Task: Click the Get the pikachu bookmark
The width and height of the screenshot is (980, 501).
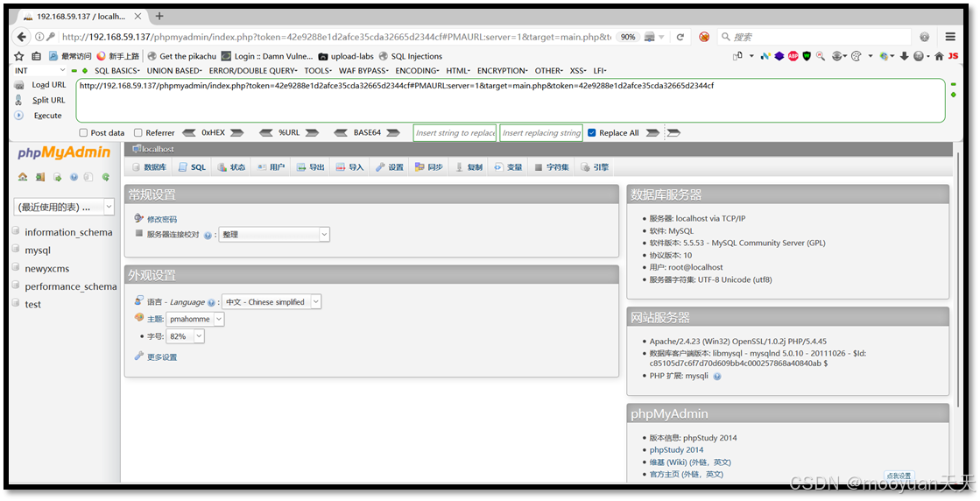Action: click(182, 56)
